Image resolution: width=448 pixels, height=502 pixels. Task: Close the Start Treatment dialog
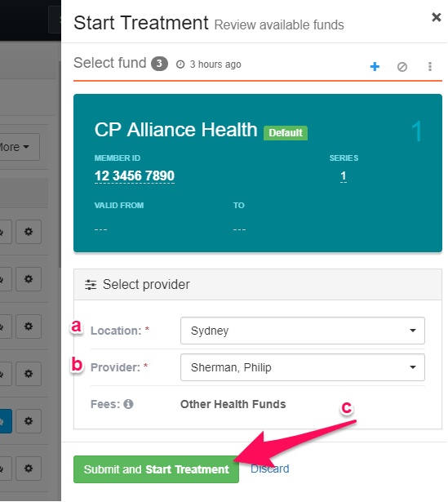436,17
